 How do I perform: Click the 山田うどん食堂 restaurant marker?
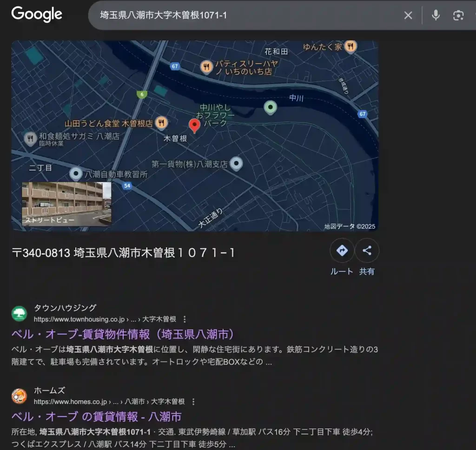click(161, 123)
